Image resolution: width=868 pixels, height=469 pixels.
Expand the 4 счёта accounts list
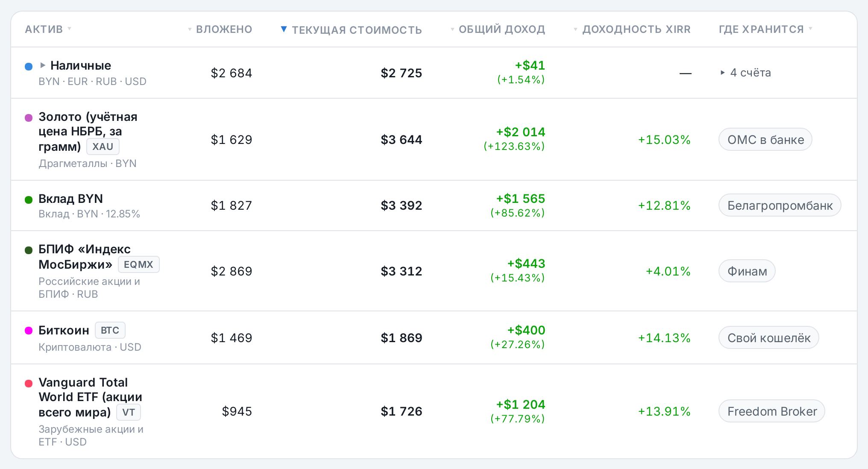746,73
